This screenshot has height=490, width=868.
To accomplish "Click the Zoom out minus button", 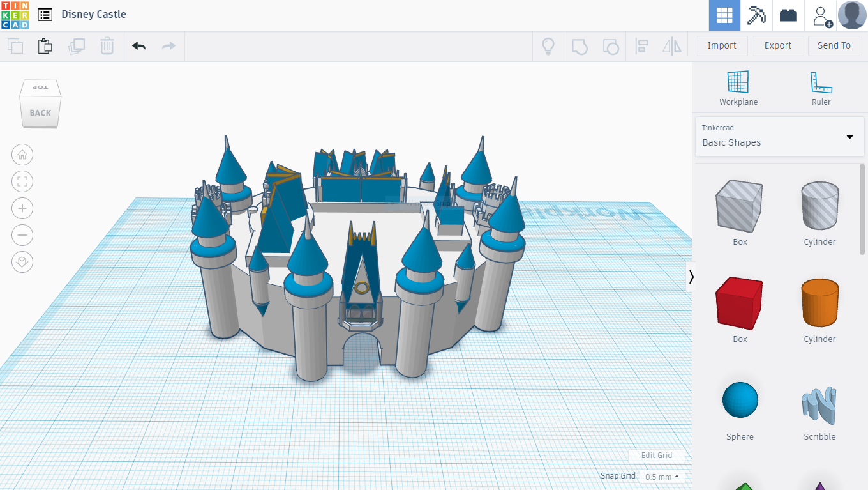I will (x=22, y=235).
